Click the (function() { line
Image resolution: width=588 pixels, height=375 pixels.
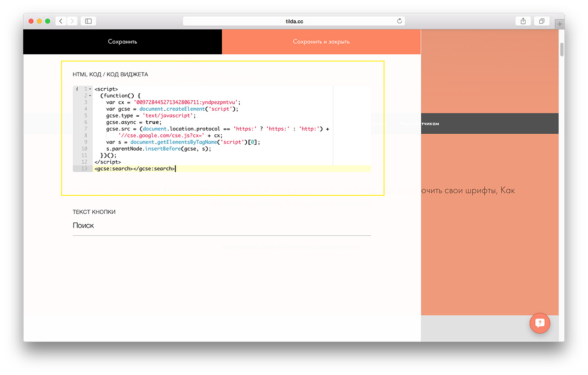(120, 96)
